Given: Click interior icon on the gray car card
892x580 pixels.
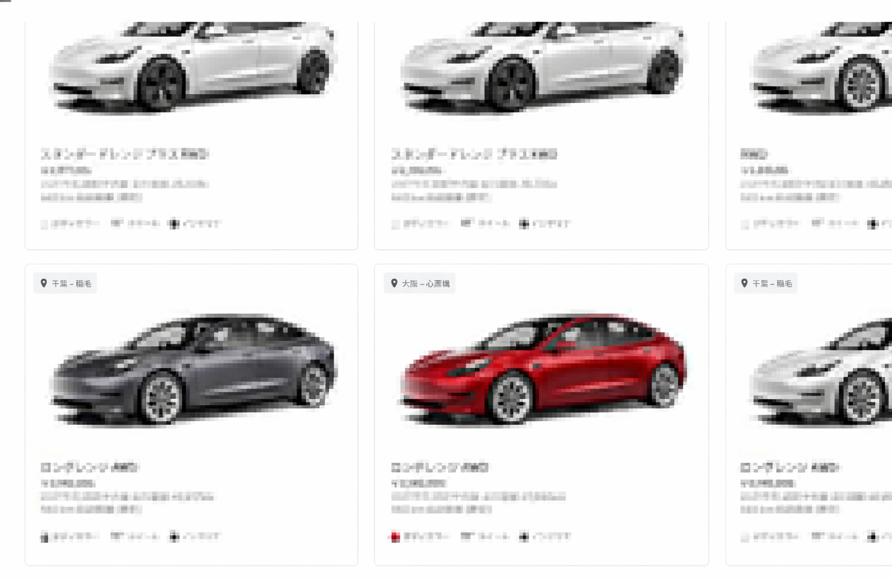Looking at the screenshot, I should click(x=174, y=536).
